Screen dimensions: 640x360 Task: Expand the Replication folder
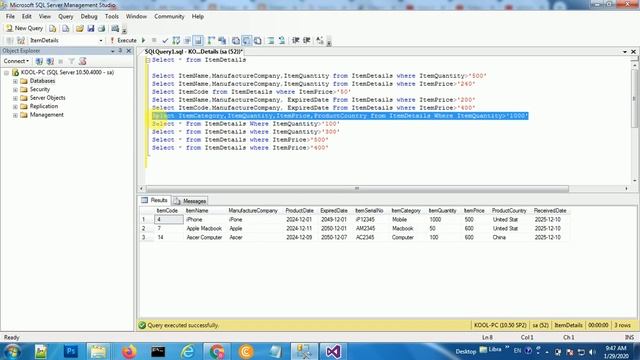15,107
